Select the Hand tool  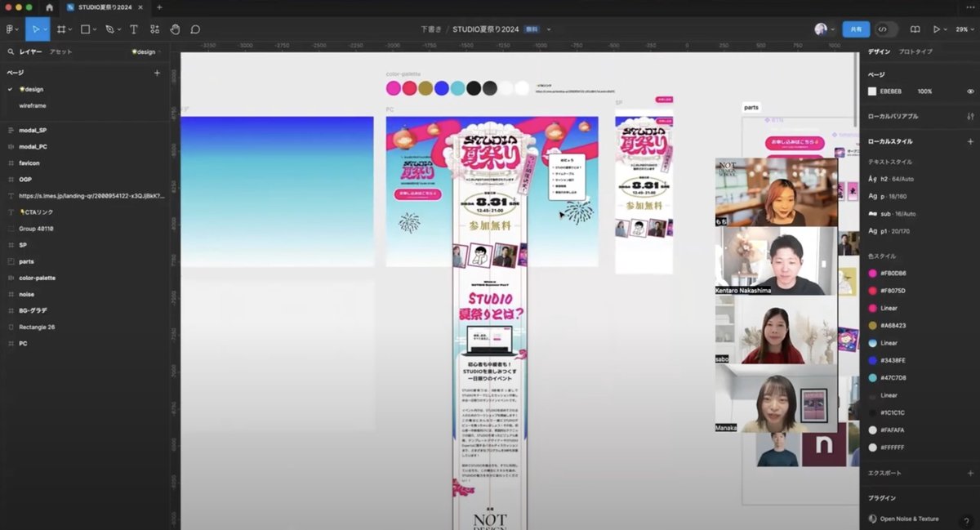pyautogui.click(x=175, y=29)
